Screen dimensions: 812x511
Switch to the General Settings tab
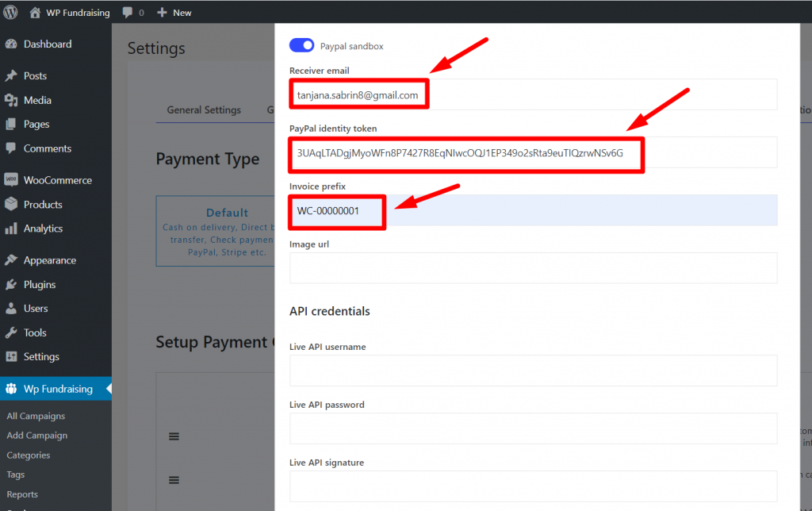click(204, 109)
